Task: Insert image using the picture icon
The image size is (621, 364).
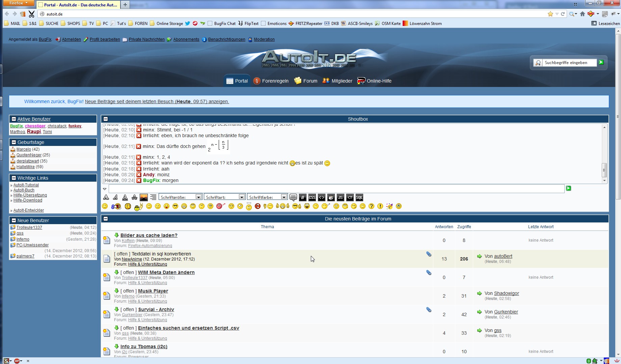Action: pos(144,198)
